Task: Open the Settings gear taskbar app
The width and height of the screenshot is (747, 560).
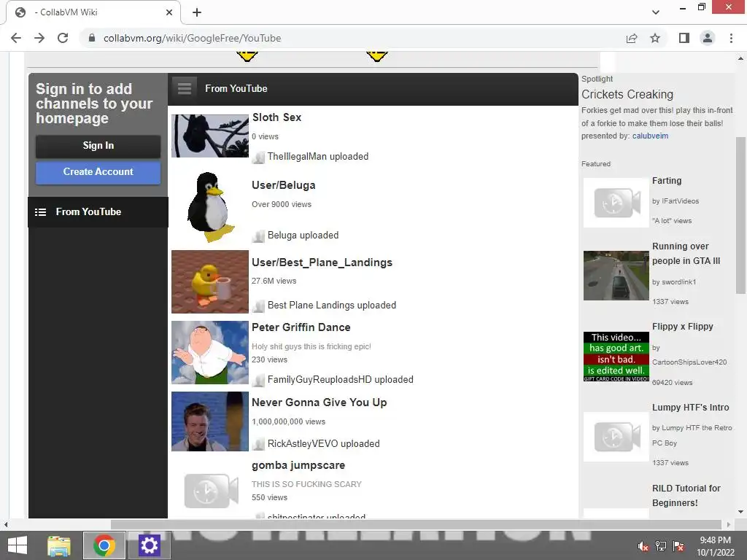Action: tap(149, 545)
